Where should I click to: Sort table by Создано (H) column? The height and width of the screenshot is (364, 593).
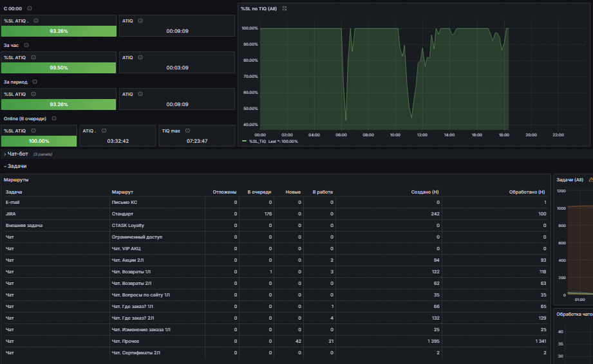[x=425, y=192]
